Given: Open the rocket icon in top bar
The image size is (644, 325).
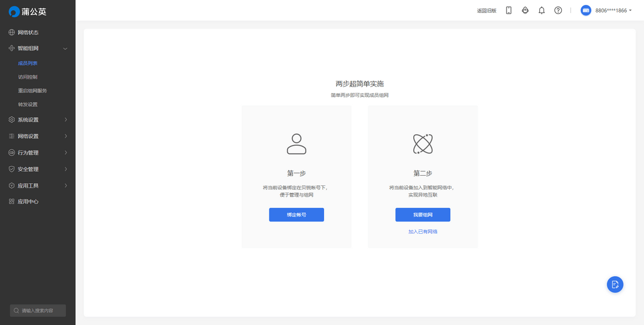Looking at the screenshot, I should [x=525, y=10].
